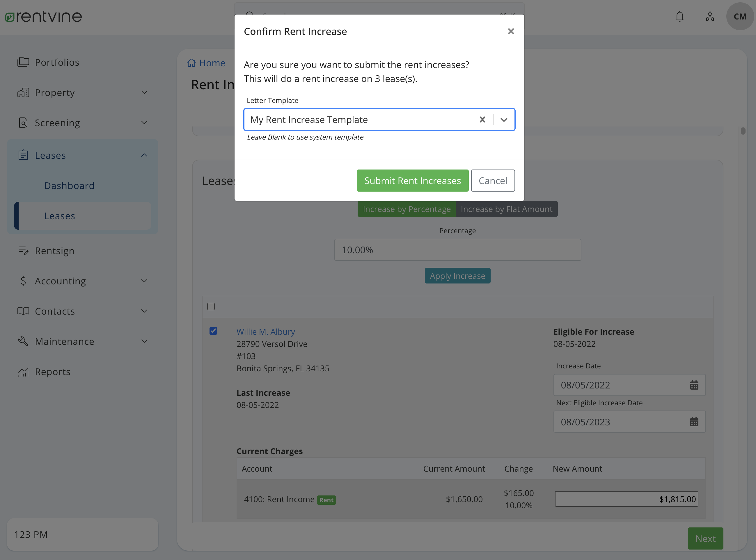Select the Portfolios folder icon in sidebar
This screenshot has width=756, height=560.
pos(23,62)
